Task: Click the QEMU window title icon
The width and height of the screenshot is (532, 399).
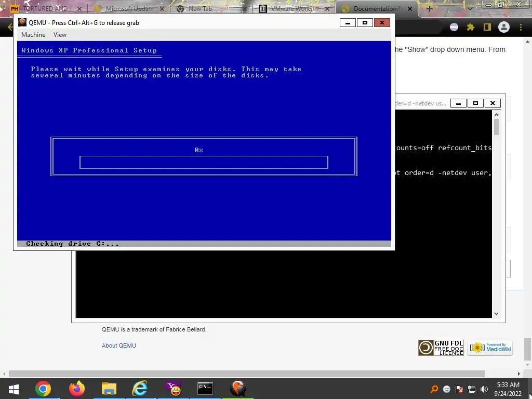Action: 22,22
